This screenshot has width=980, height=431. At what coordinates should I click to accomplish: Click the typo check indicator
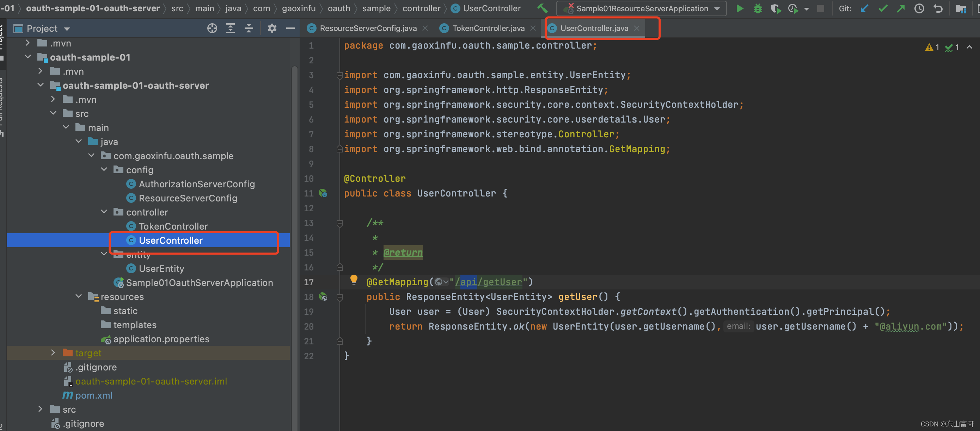[x=952, y=47]
